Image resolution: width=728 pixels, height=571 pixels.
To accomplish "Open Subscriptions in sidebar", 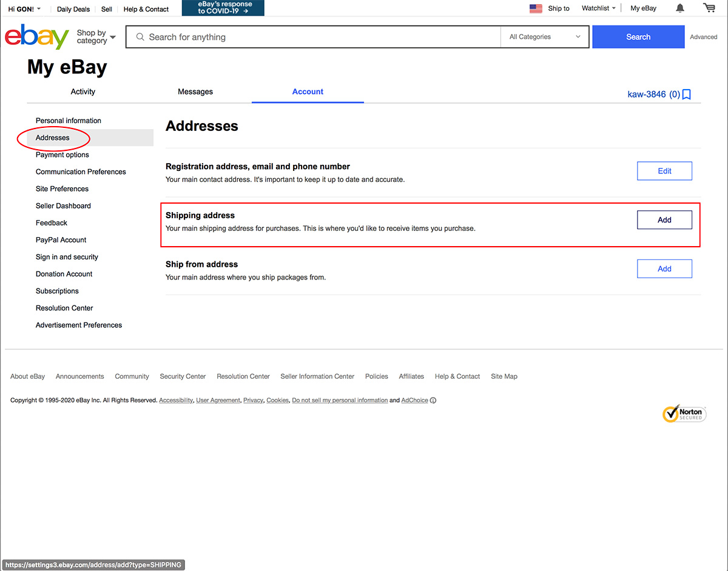I will pyautogui.click(x=57, y=291).
